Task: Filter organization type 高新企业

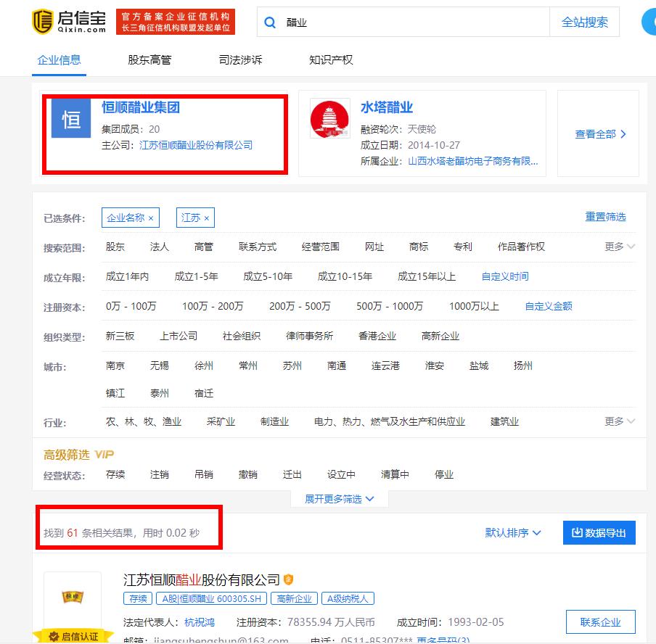Action: pyautogui.click(x=440, y=336)
